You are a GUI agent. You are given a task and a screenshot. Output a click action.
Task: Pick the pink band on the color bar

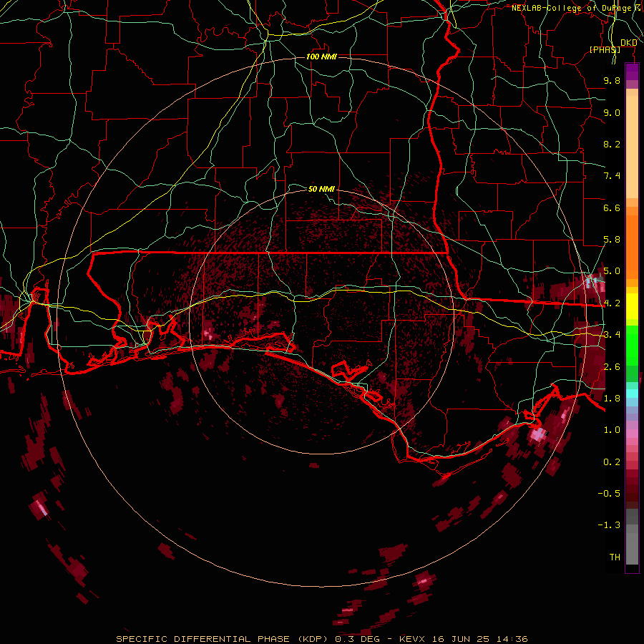click(632, 434)
